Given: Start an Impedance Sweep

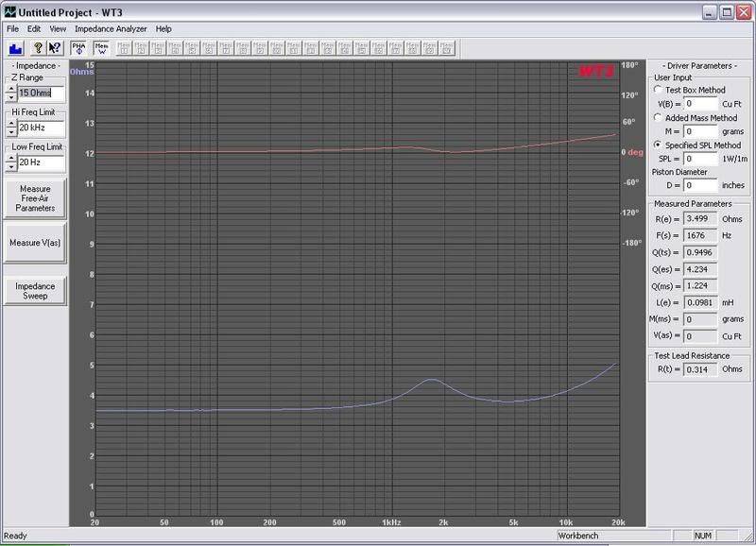Looking at the screenshot, I should click(x=35, y=291).
